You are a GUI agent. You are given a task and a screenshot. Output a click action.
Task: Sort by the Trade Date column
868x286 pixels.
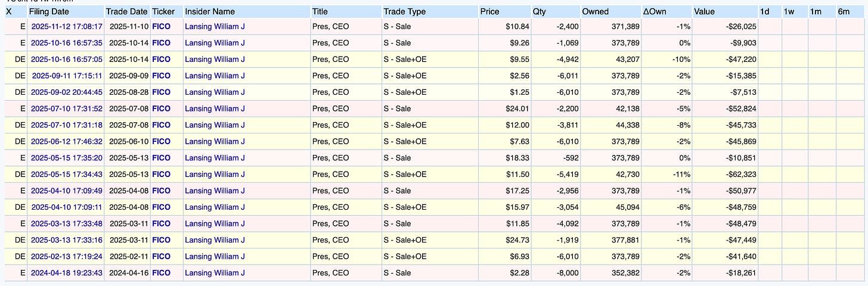click(x=126, y=11)
